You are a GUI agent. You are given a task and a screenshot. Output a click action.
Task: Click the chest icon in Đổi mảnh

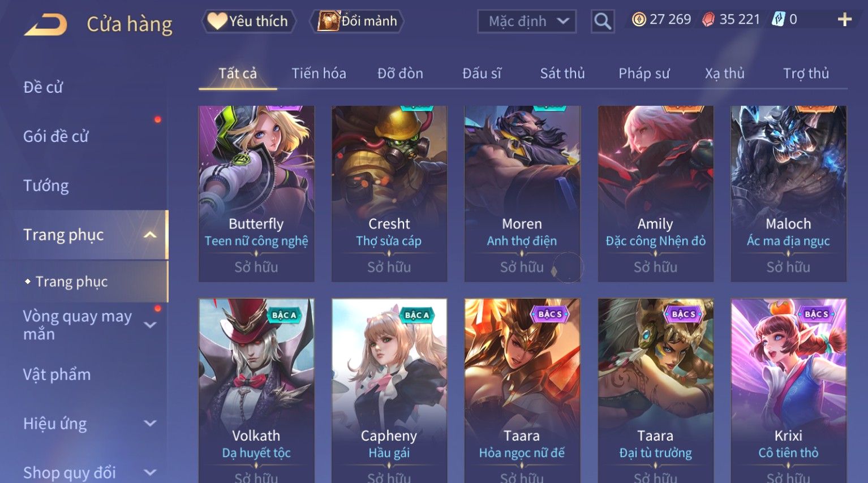(328, 21)
